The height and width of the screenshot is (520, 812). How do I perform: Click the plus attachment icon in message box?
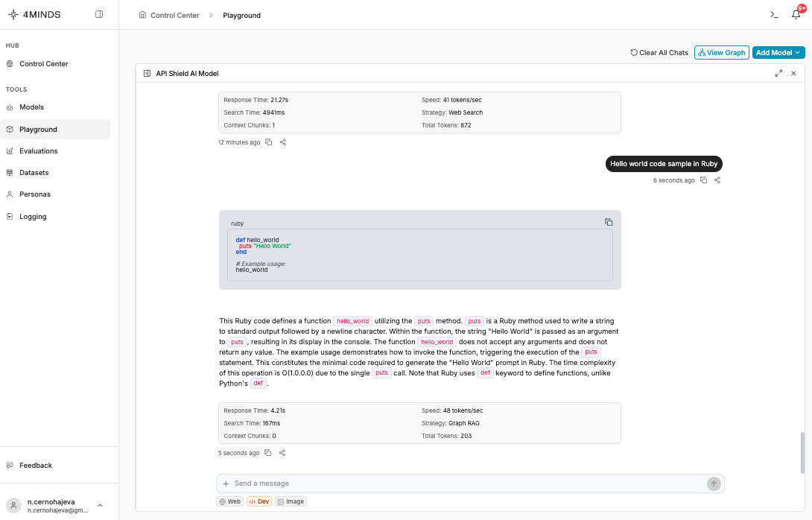coord(226,483)
